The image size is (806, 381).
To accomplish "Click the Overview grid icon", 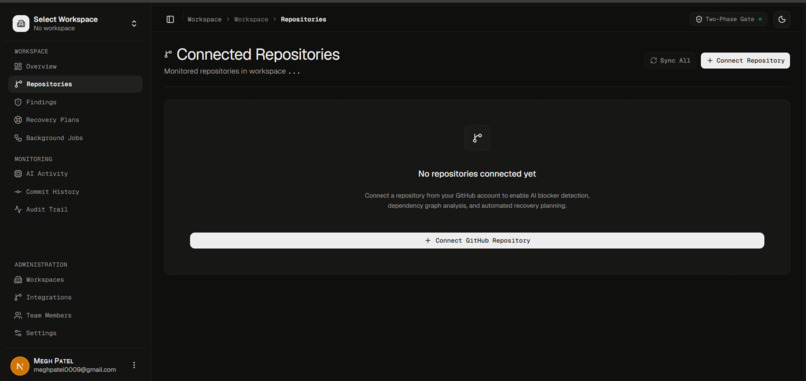I will click(x=18, y=66).
